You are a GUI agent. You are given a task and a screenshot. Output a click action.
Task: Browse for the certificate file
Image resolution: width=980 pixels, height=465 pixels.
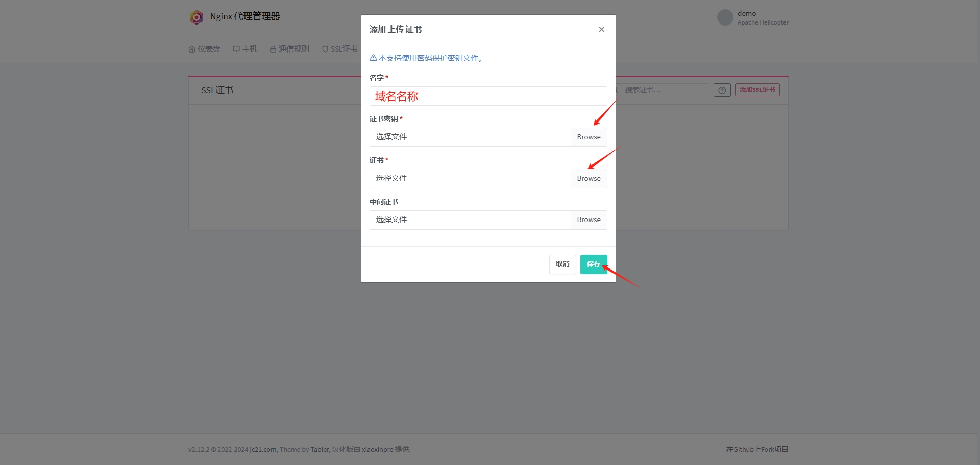589,178
